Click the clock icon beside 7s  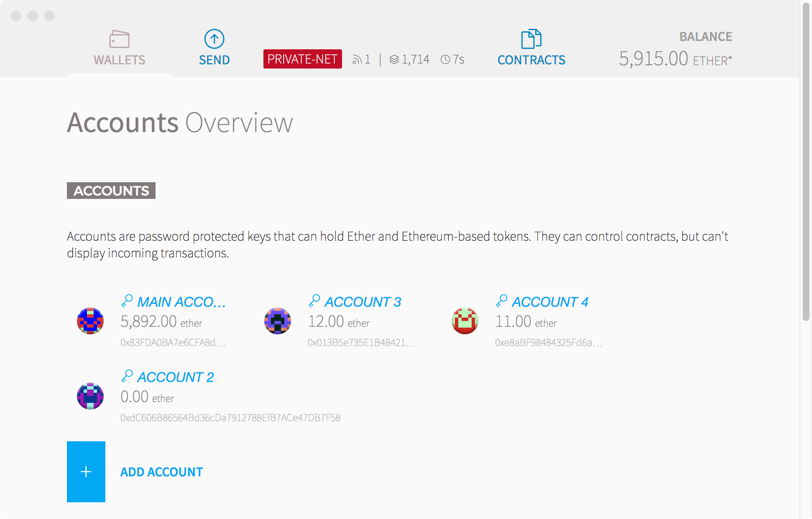click(x=445, y=60)
